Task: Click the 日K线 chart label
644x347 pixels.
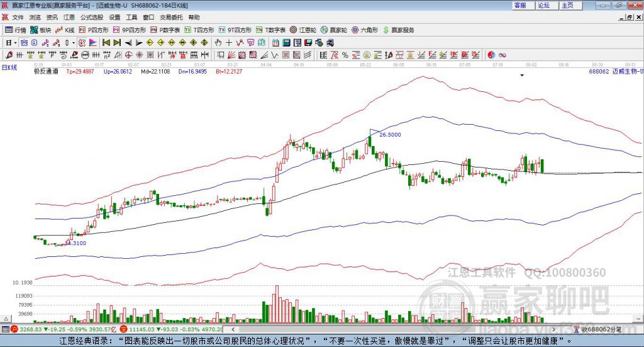Action: click(9, 67)
